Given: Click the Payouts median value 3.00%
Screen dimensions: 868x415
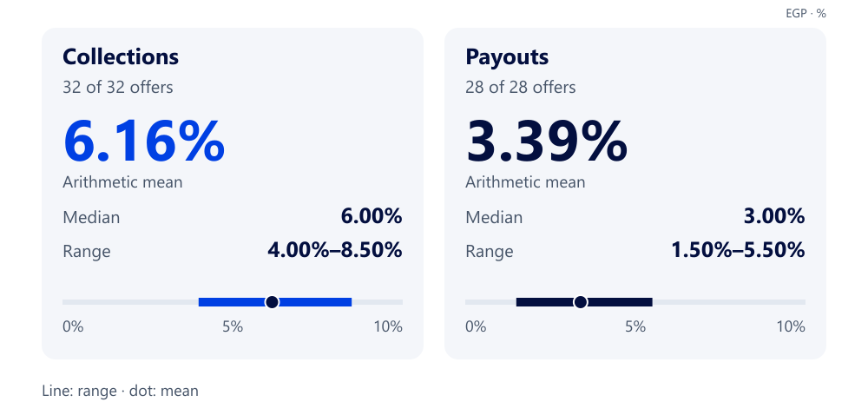Looking at the screenshot, I should (774, 217).
